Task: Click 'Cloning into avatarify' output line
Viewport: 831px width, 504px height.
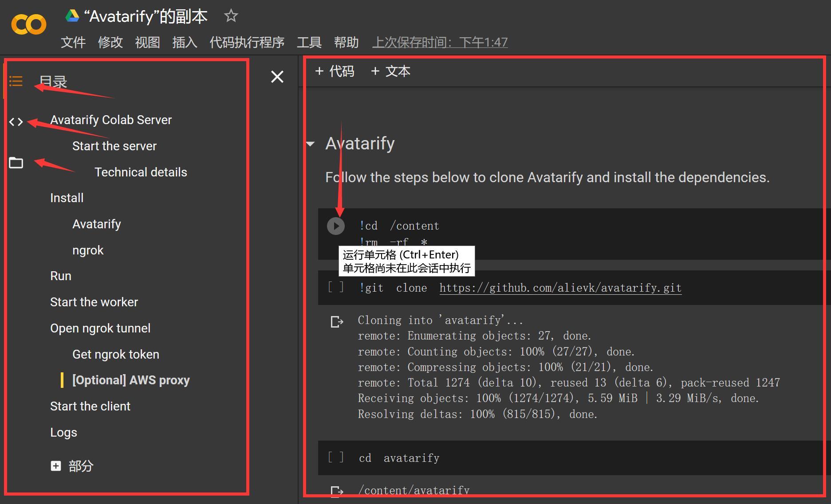Action: click(x=441, y=320)
